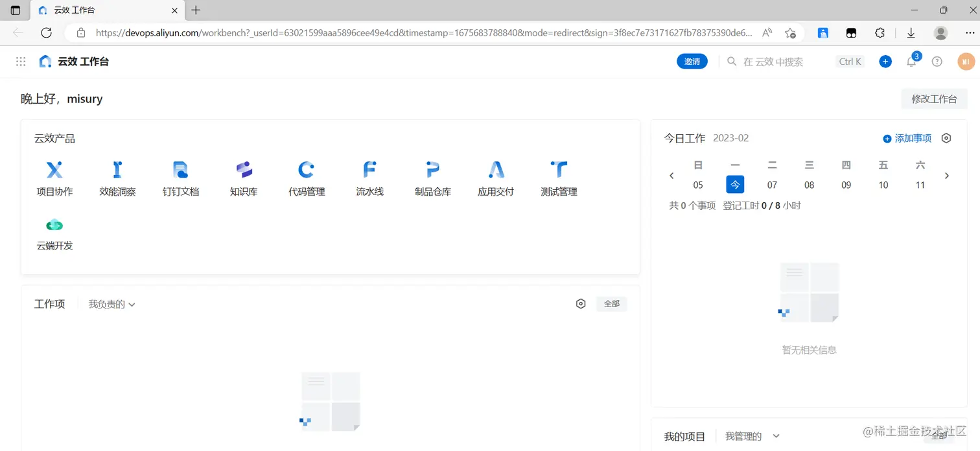Select today 今 in the calendar
980x451 pixels.
pos(735,184)
